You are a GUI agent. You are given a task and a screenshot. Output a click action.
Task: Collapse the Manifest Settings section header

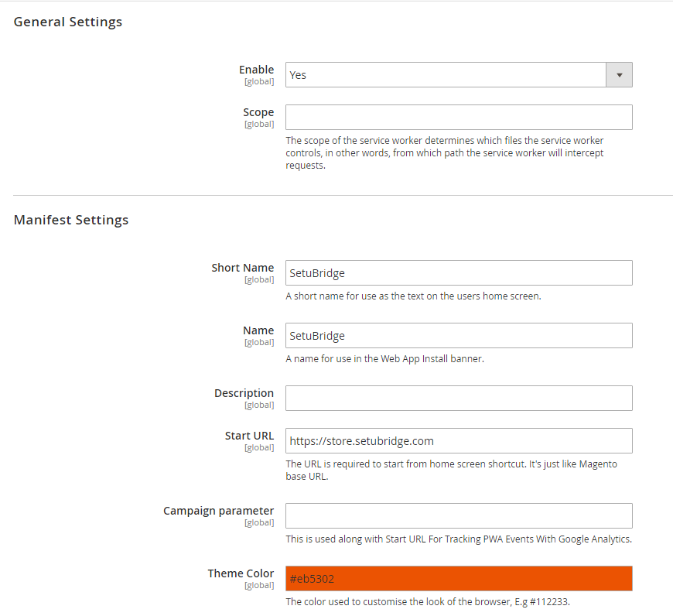tap(71, 220)
